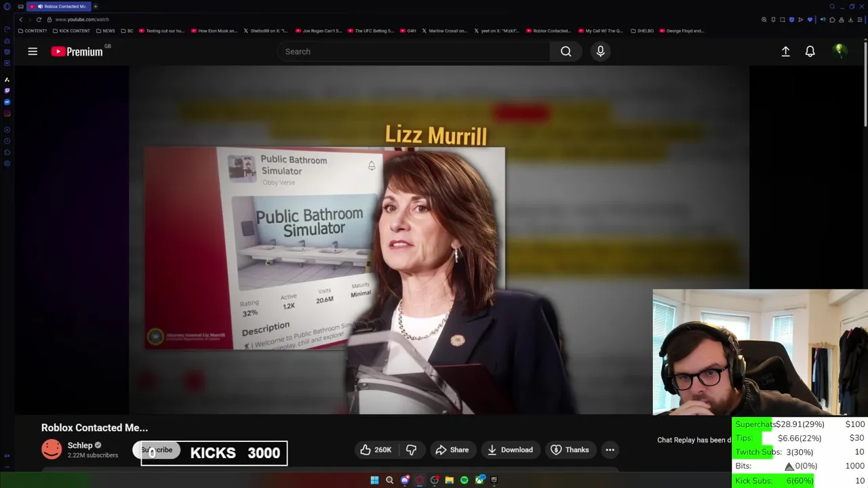This screenshot has height=488, width=868.
Task: Open the Twitch sidebar icon
Action: click(7, 90)
